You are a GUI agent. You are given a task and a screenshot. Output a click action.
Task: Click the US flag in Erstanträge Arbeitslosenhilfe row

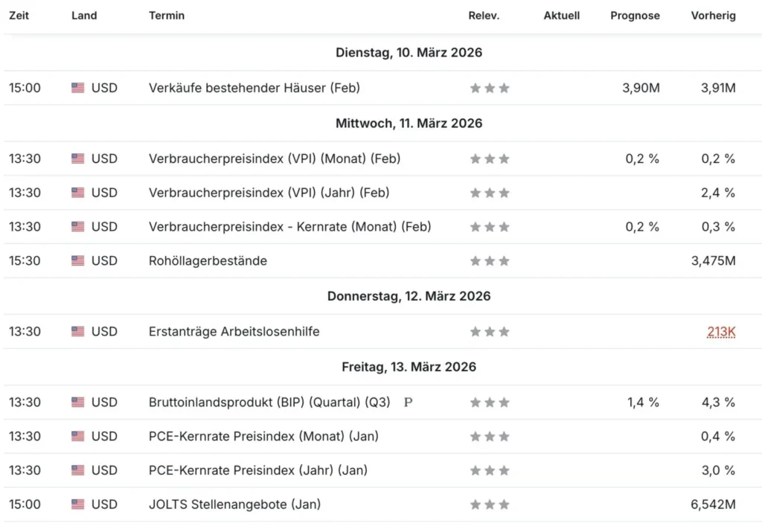[77, 331]
